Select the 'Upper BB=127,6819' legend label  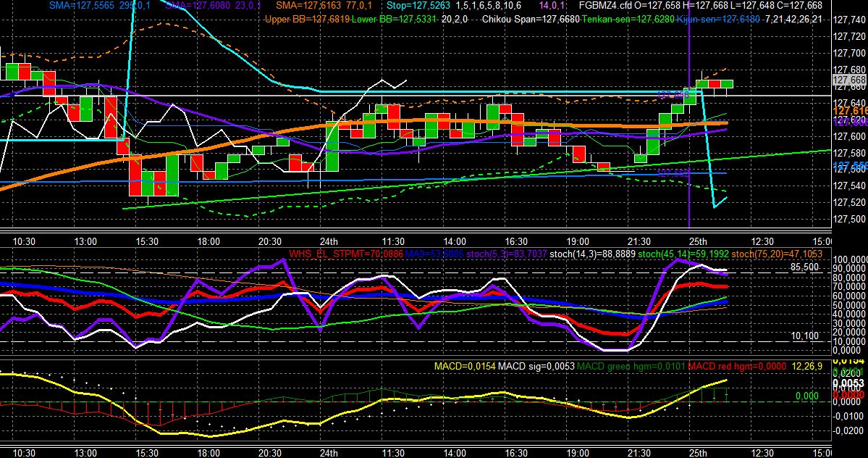pos(307,20)
